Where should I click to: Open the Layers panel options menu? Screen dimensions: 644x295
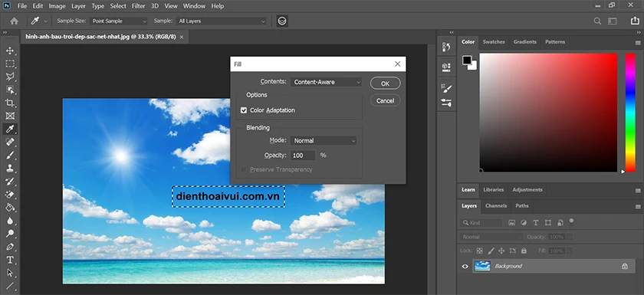(638, 206)
